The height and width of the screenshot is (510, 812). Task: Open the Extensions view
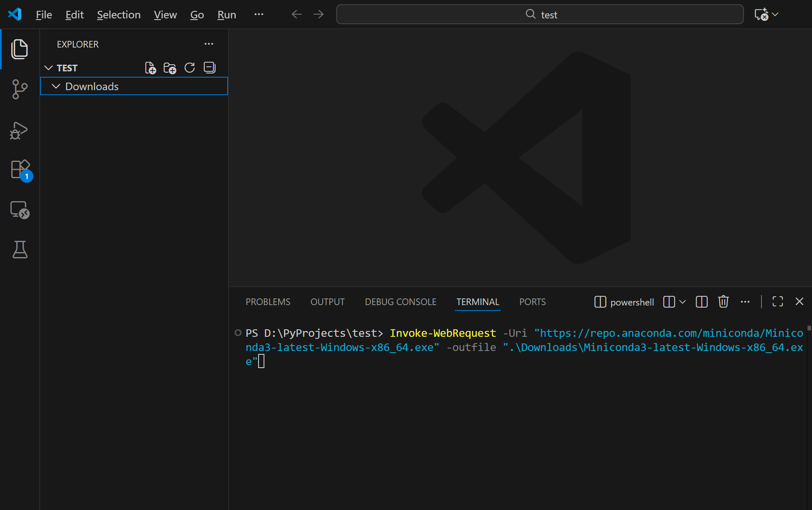coord(20,170)
